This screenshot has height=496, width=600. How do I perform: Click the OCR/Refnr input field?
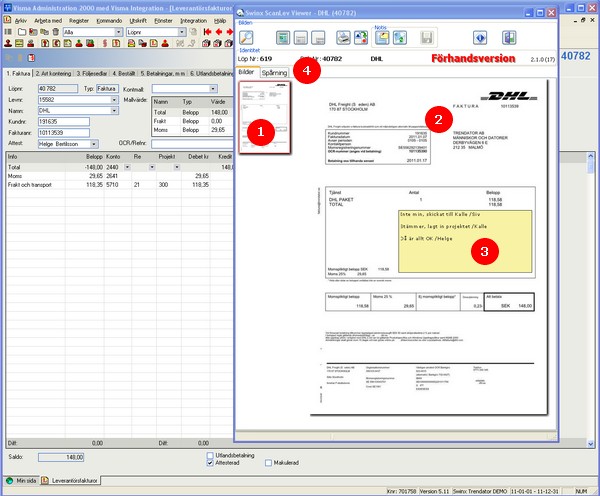click(x=192, y=144)
